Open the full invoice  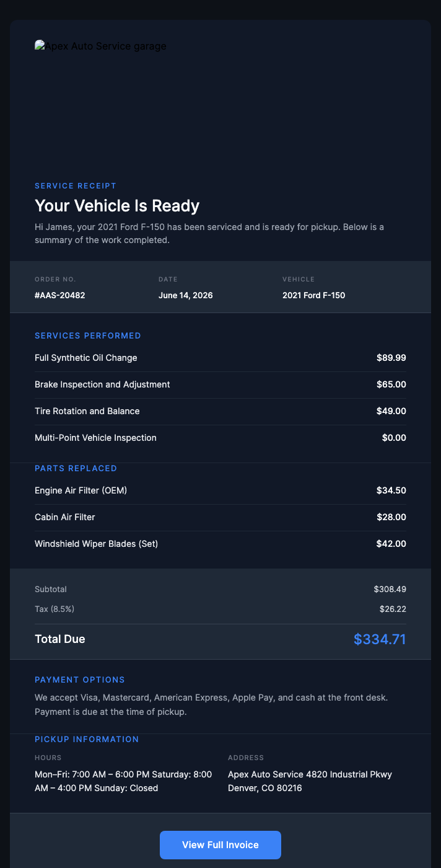pyautogui.click(x=220, y=844)
